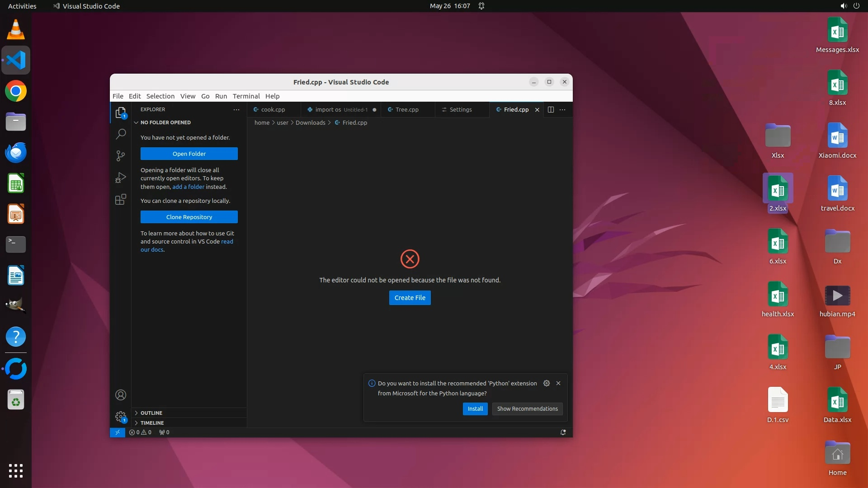Expand the Outline section

coord(151,413)
